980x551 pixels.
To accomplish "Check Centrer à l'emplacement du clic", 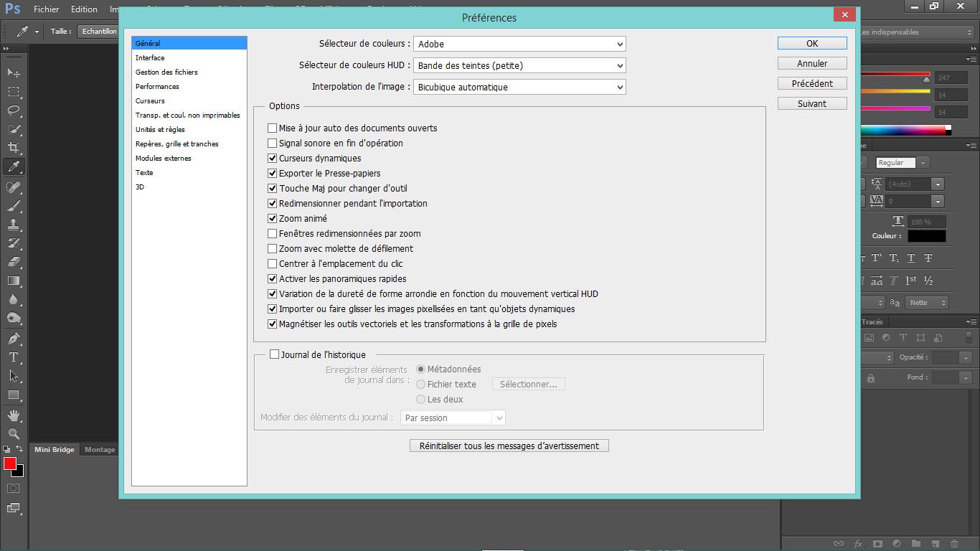I will click(x=272, y=263).
